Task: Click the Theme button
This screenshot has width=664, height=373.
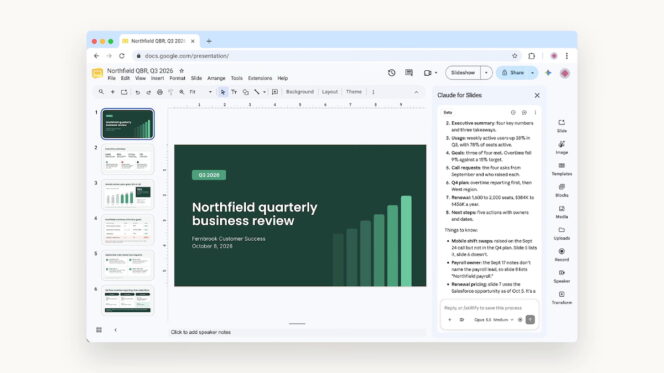Action: point(354,92)
